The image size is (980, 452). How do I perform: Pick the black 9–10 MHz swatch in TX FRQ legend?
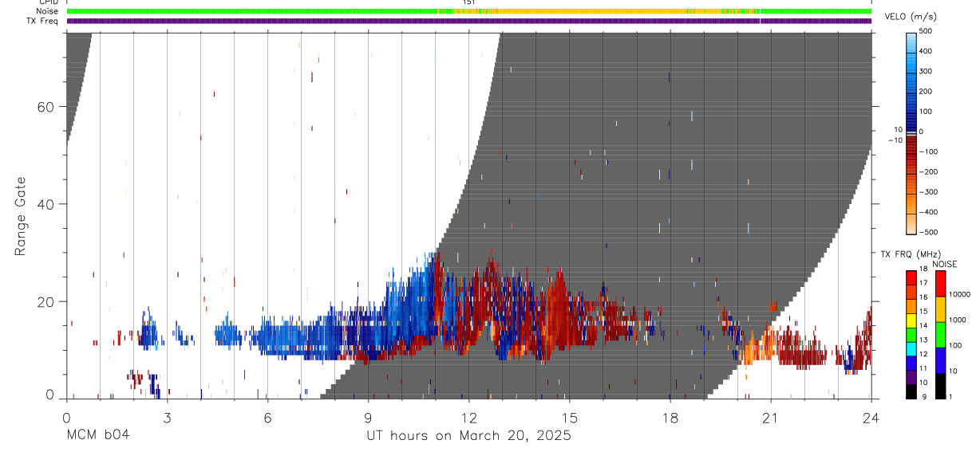tap(911, 391)
